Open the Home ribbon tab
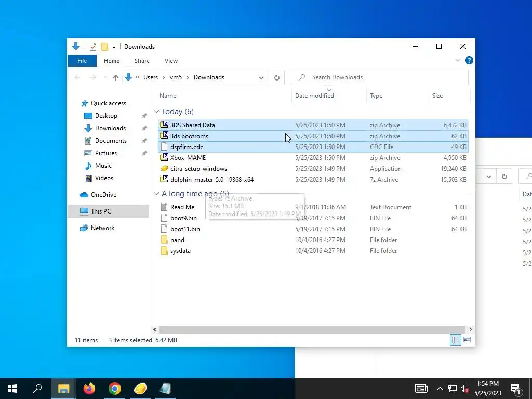 112,61
